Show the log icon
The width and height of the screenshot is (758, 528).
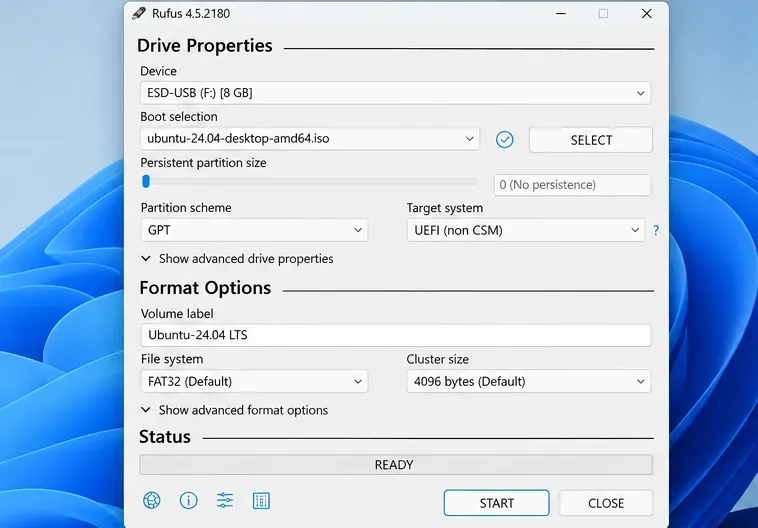262,501
